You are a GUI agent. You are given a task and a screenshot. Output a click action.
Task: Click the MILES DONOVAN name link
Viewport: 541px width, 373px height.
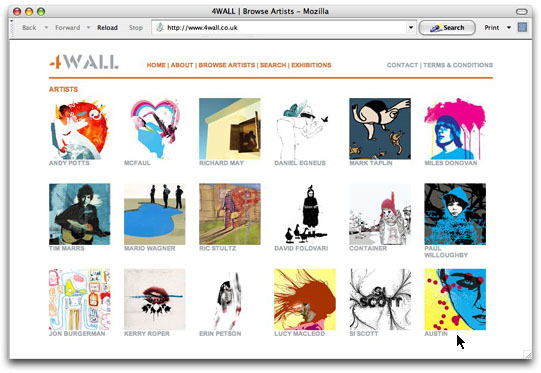(x=451, y=163)
